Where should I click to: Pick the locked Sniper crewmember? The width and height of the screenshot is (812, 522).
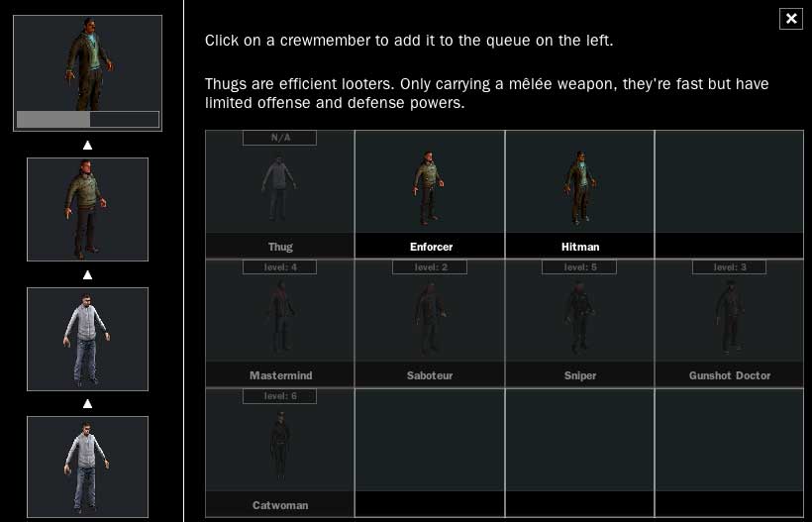coord(579,323)
